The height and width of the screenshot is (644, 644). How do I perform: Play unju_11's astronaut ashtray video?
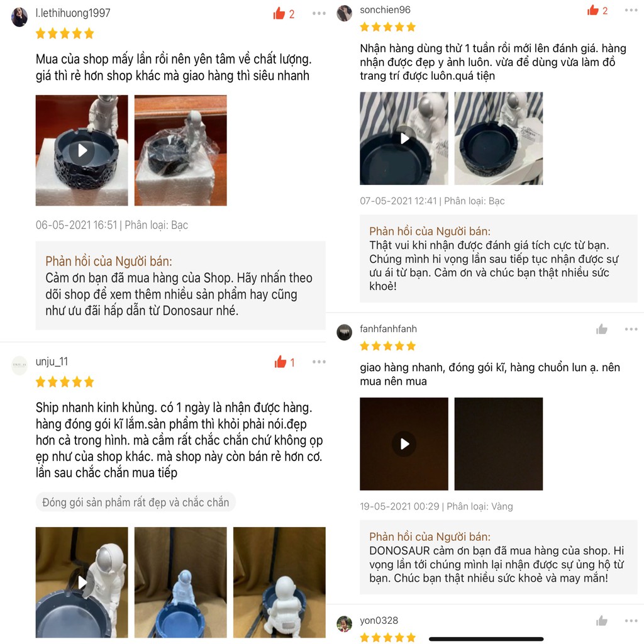point(82,582)
